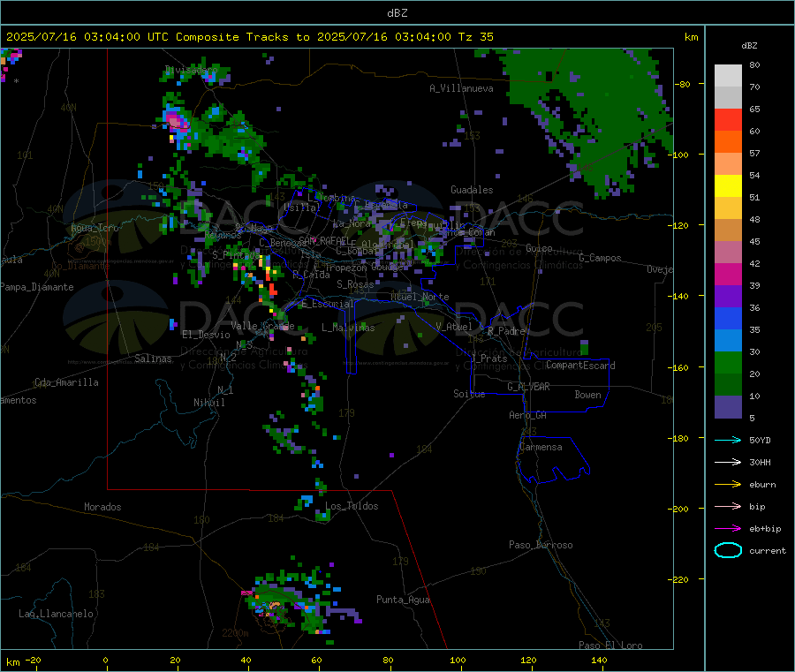795x672 pixels.
Task: Select the Atuel_Norte map label
Action: pyautogui.click(x=420, y=297)
